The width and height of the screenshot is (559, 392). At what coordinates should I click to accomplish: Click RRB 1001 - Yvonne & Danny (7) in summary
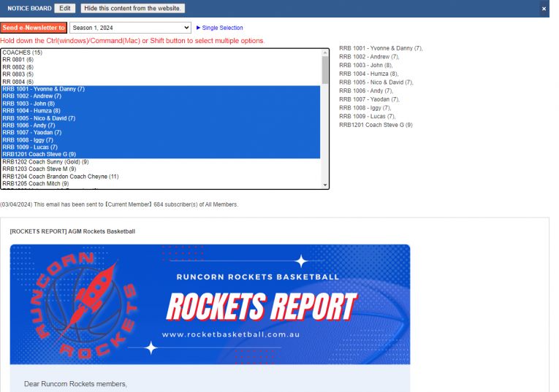[381, 48]
